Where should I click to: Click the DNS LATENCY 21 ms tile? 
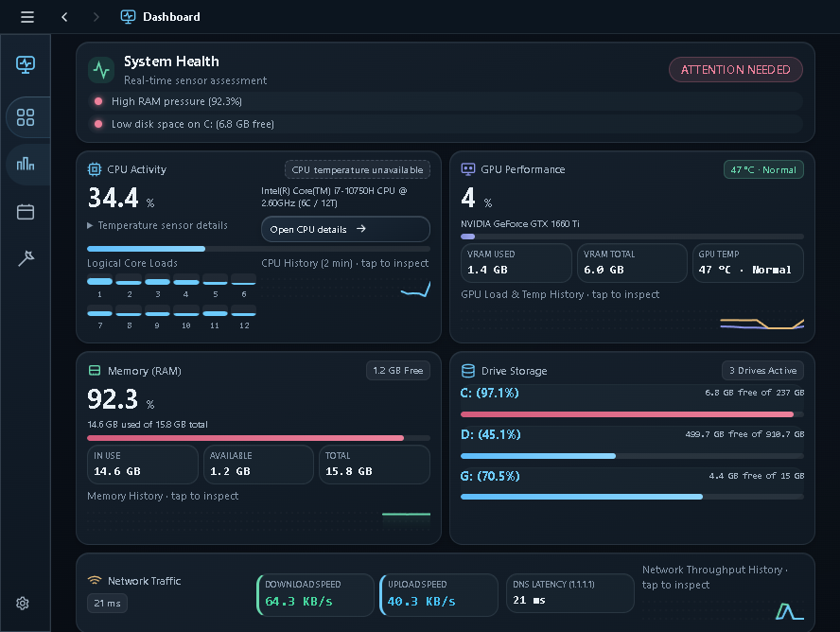tap(570, 593)
